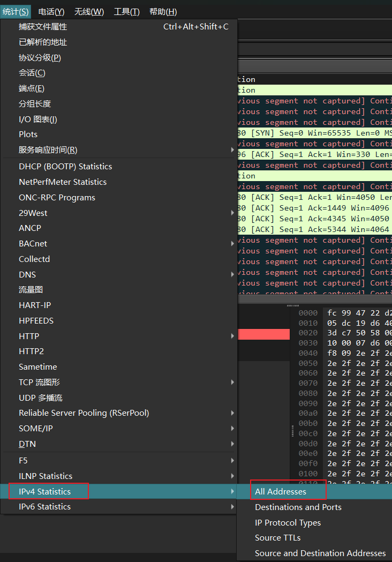Open the 无线(W) menu
The height and width of the screenshot is (562, 392).
pos(89,12)
